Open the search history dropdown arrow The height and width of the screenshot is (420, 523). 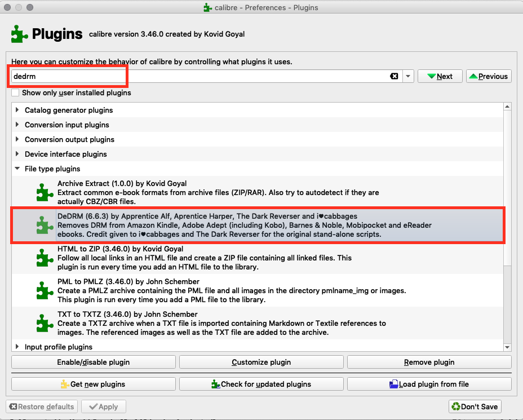coord(408,76)
